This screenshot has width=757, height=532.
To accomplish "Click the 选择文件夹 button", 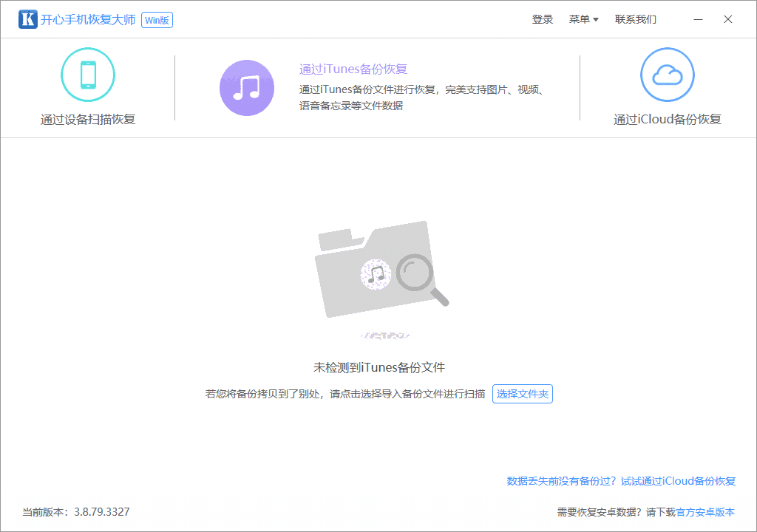I will click(x=523, y=394).
